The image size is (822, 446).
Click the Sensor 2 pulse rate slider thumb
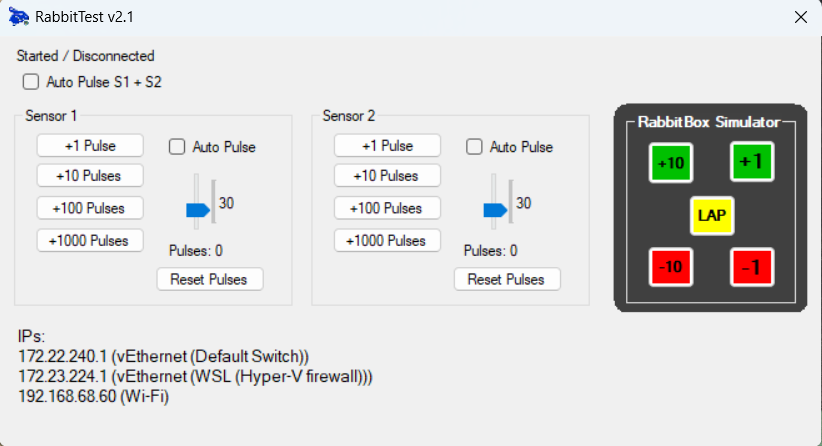[495, 210]
